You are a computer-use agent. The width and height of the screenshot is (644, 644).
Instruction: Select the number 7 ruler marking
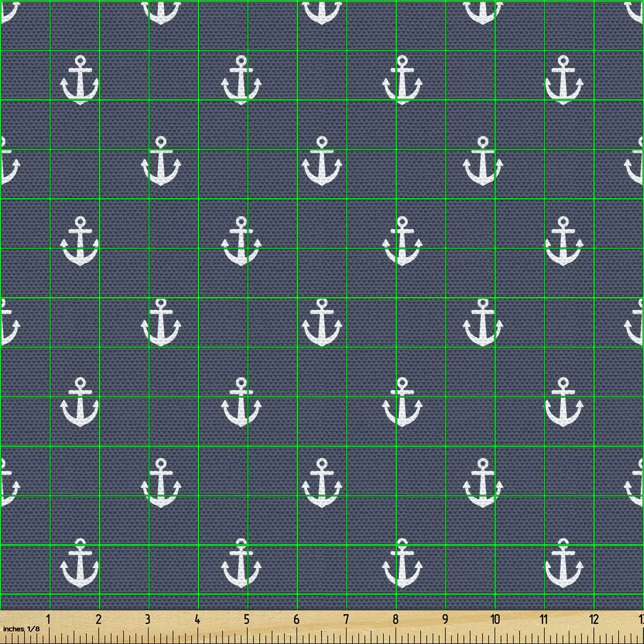(x=346, y=620)
